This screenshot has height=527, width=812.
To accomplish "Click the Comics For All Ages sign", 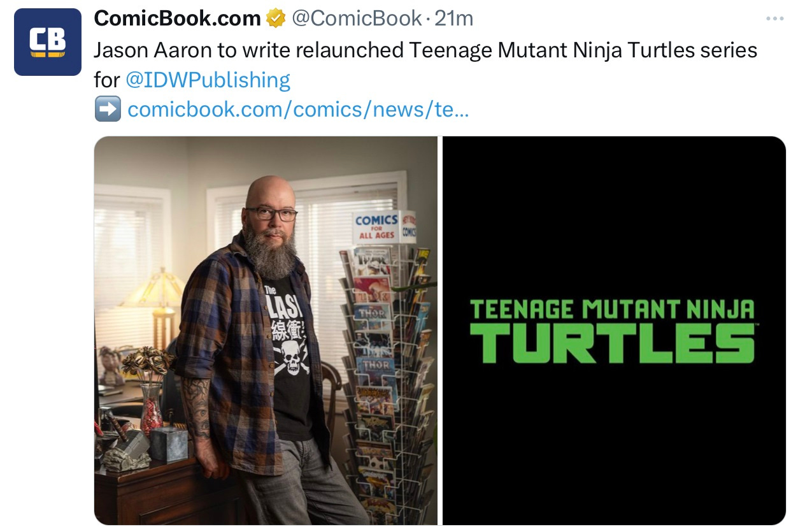I will click(x=383, y=227).
